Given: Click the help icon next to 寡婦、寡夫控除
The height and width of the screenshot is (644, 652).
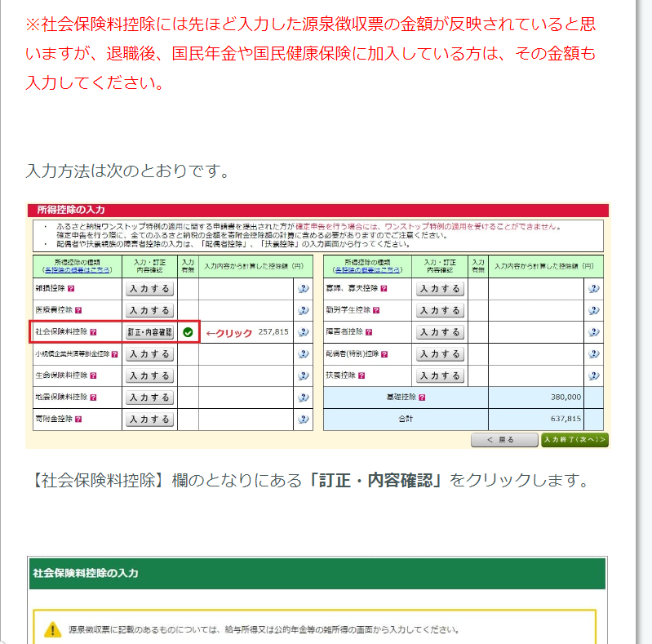Looking at the screenshot, I should [x=384, y=288].
